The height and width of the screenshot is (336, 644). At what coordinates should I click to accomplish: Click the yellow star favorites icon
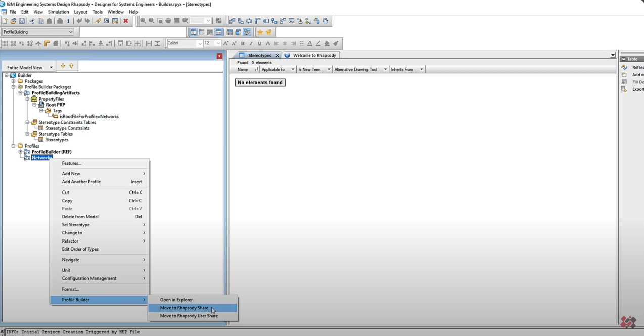(x=260, y=32)
